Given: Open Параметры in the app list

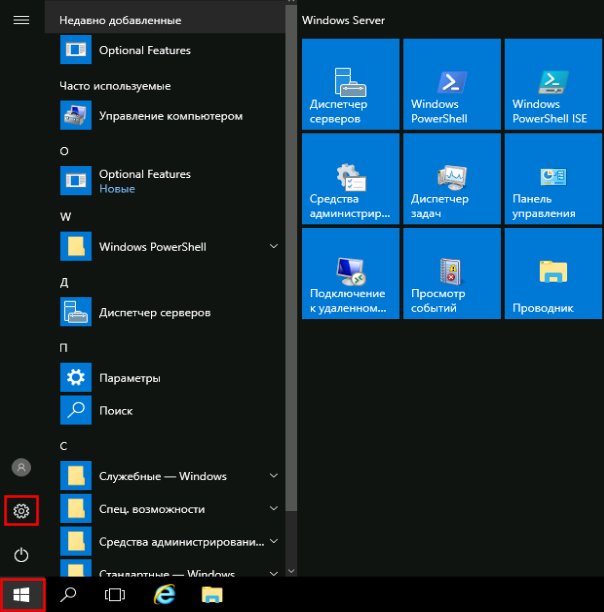Looking at the screenshot, I should [x=130, y=378].
